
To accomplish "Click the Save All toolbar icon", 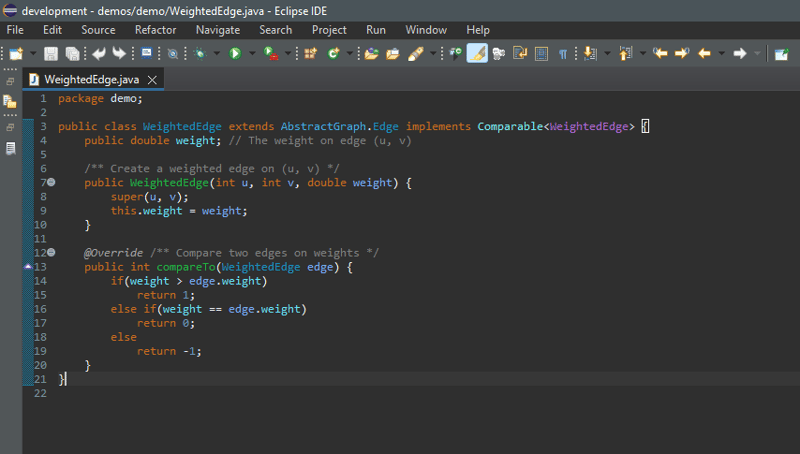I will (72, 53).
